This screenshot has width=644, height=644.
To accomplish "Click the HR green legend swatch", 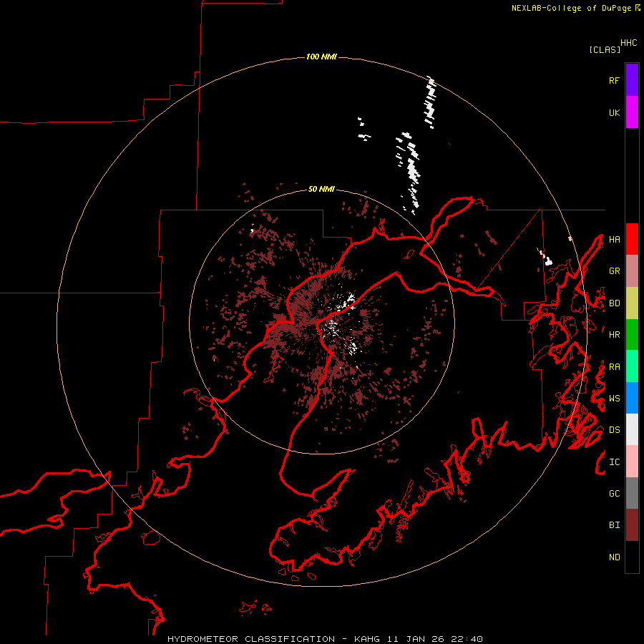I will coord(632,334).
